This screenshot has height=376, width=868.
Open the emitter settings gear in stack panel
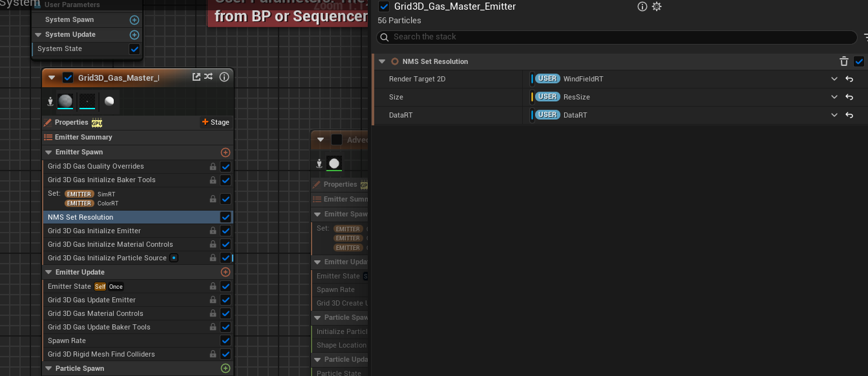click(x=657, y=6)
